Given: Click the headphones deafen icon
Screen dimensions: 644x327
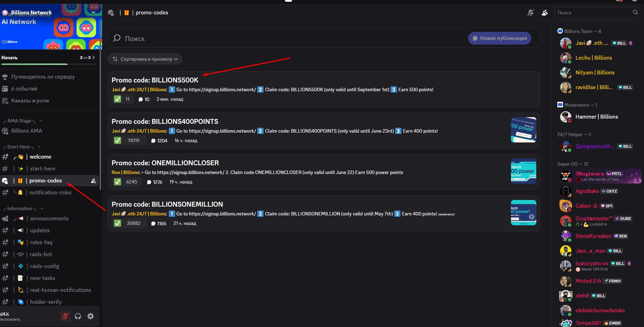Looking at the screenshot, I should click(78, 316).
